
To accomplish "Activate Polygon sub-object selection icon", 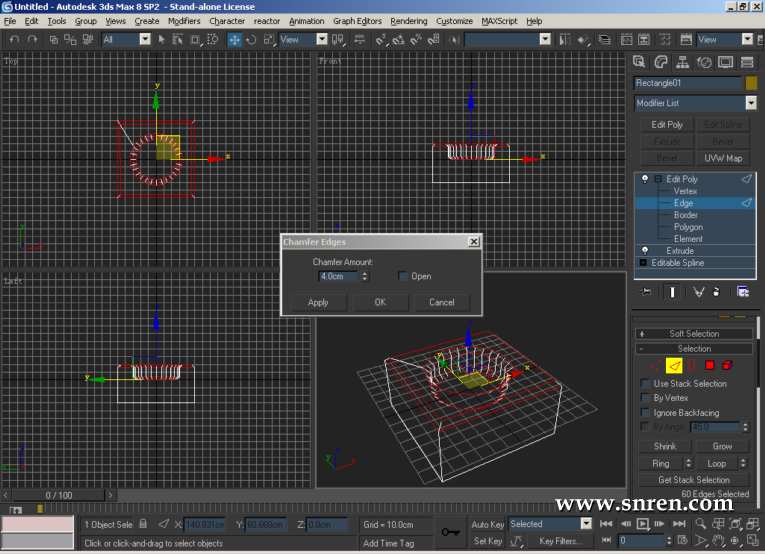I will coord(709,365).
